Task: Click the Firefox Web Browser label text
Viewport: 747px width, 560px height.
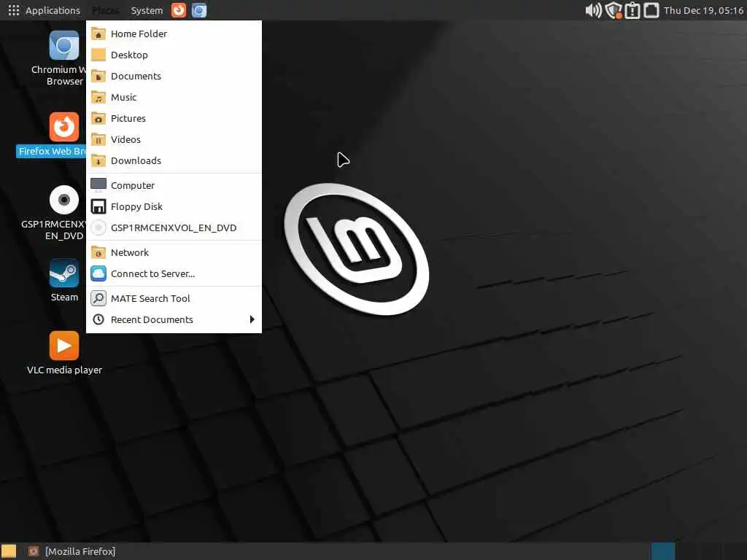Action: click(x=52, y=152)
